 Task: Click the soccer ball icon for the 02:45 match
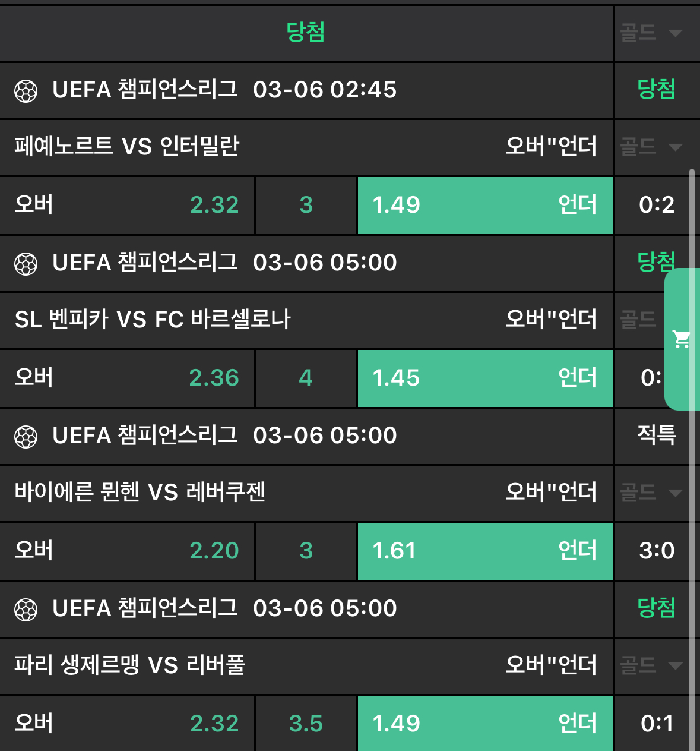tap(26, 91)
